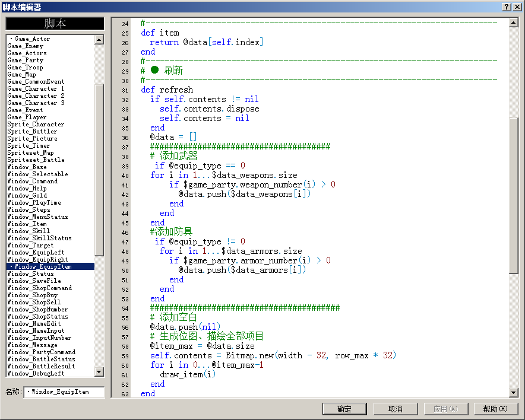Select the highlighted Window_EquipItem script
Screen dimensions: 525x420
50,266
